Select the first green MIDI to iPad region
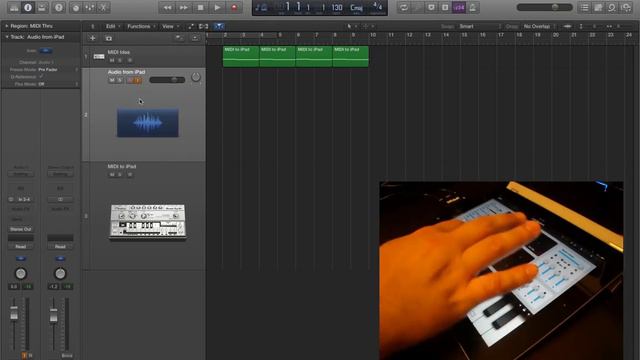Screen dimensions: 640x360 (241, 56)
